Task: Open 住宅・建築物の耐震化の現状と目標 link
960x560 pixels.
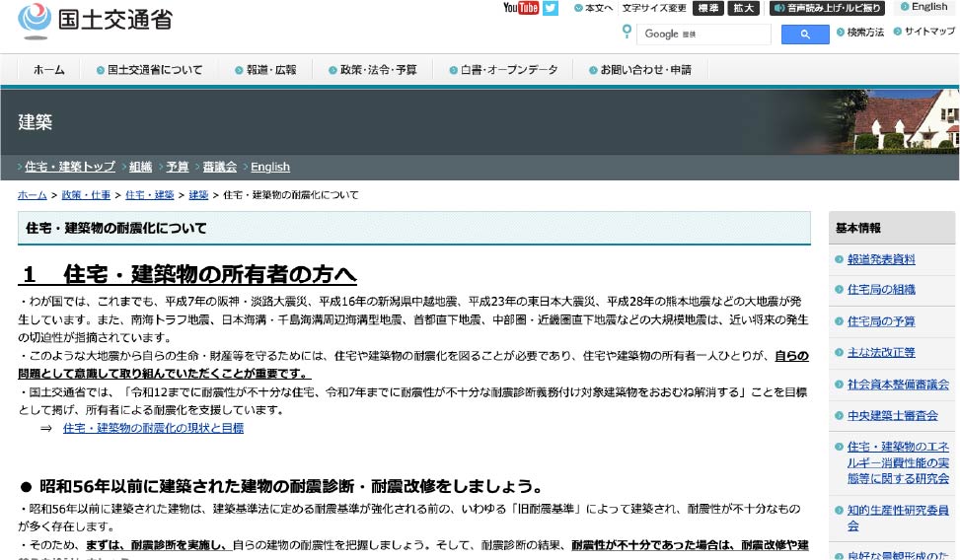Action: pyautogui.click(x=153, y=429)
